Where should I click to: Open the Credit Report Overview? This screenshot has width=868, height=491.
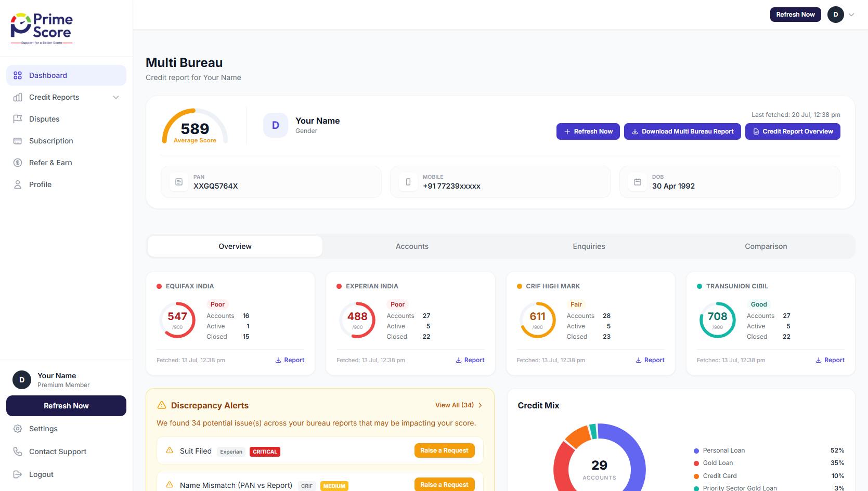pos(793,131)
